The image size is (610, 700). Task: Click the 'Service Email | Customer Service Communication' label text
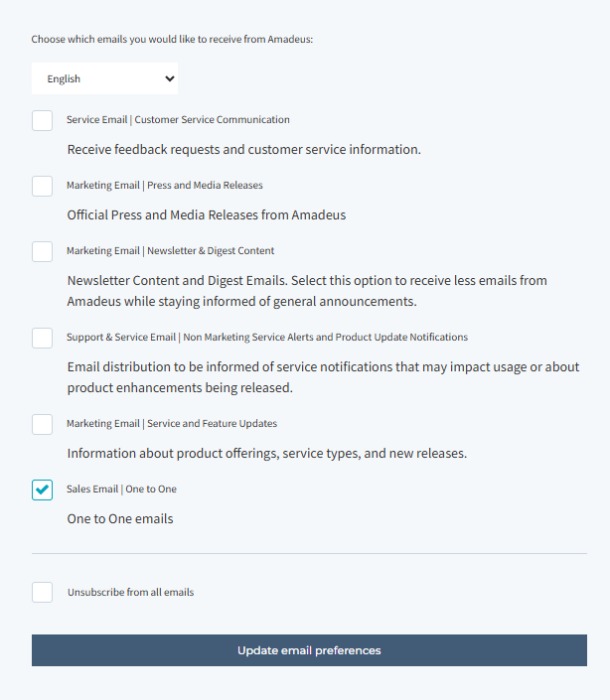pos(178,119)
